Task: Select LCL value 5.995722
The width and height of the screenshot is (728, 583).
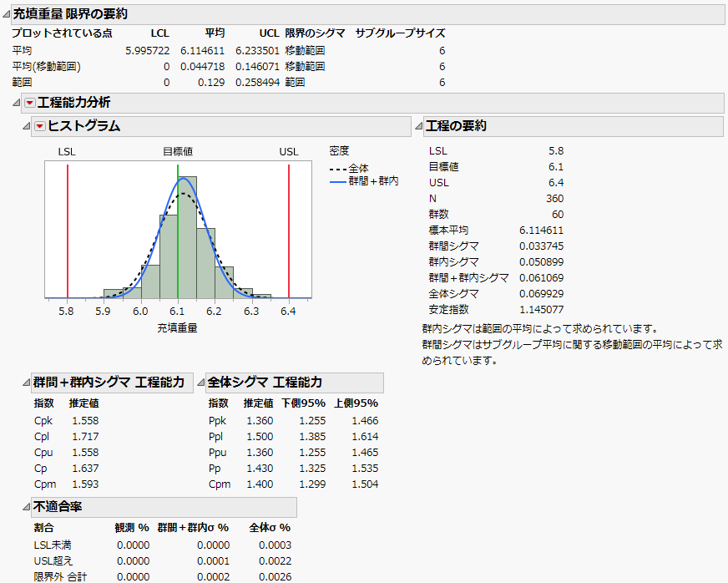Action: click(x=148, y=51)
